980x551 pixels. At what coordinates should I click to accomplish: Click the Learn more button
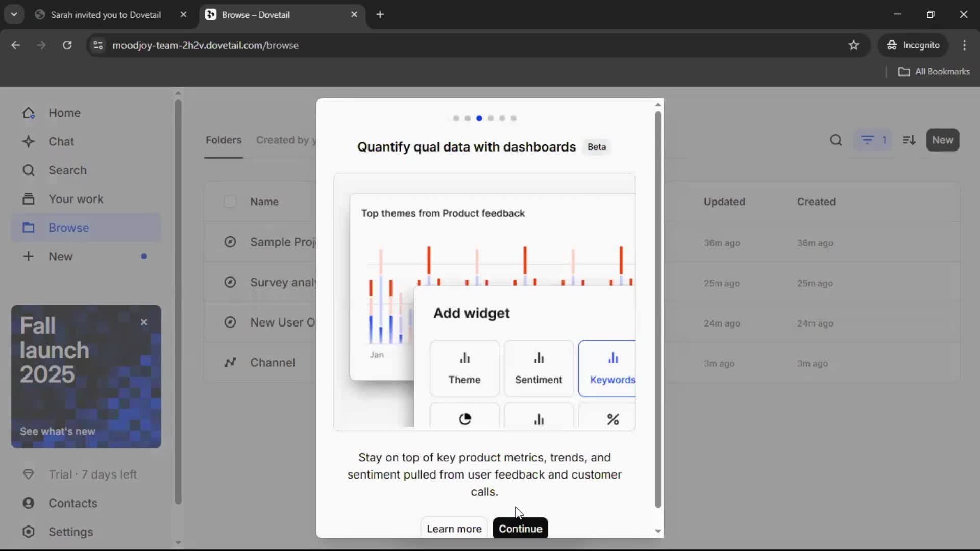[x=454, y=529]
